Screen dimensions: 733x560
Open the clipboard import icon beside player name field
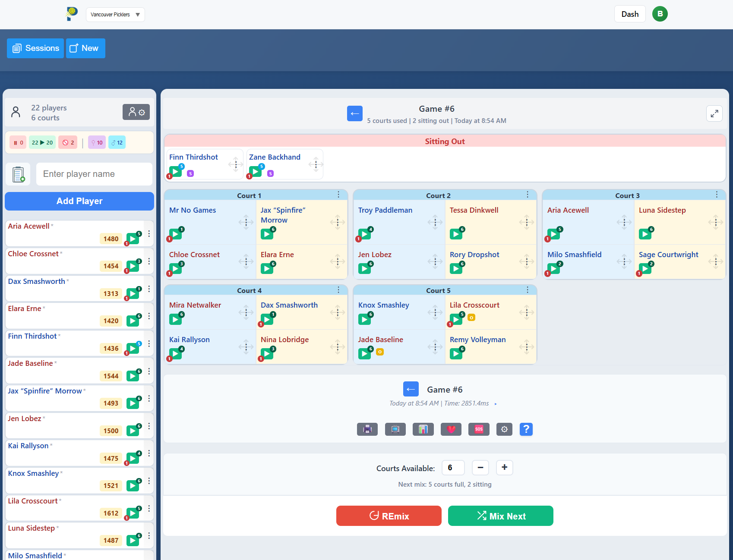[x=18, y=174]
